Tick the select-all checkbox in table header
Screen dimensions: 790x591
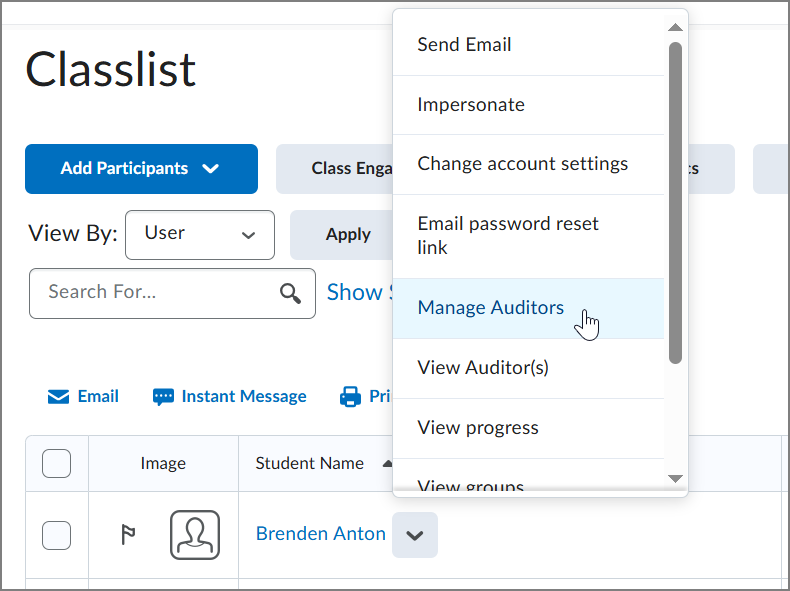57,463
